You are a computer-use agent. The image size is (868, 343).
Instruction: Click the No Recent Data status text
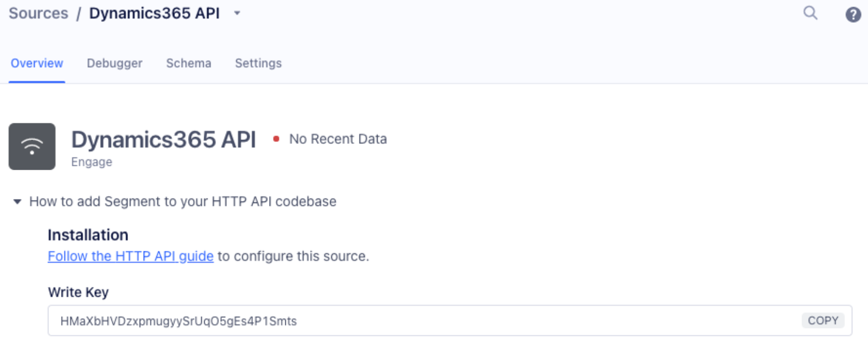[x=338, y=139]
